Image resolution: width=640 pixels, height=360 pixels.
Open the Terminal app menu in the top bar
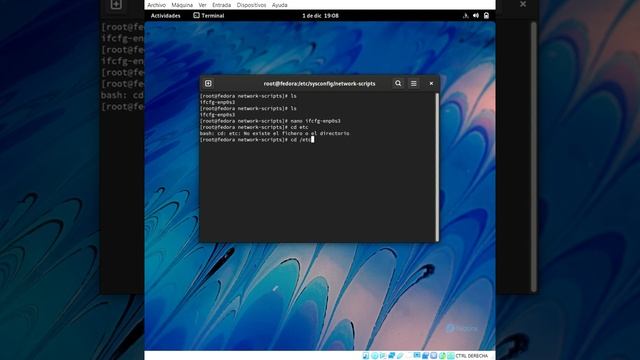[209, 16]
